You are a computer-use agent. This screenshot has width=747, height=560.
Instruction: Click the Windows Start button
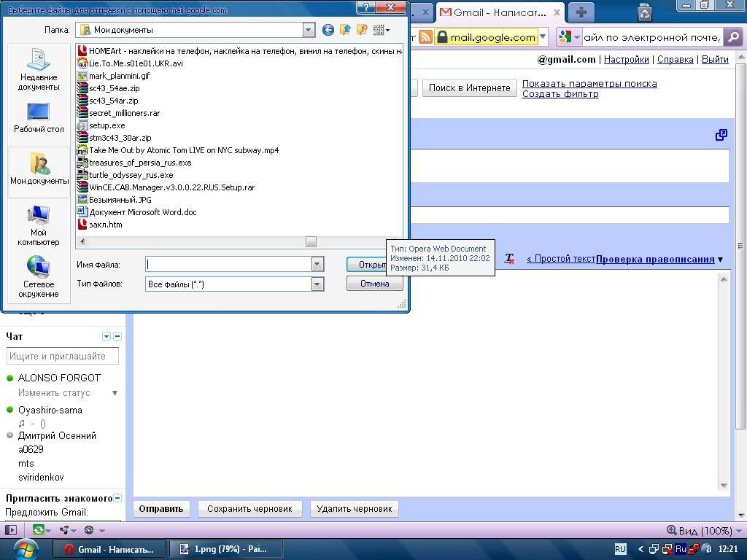coord(26,548)
